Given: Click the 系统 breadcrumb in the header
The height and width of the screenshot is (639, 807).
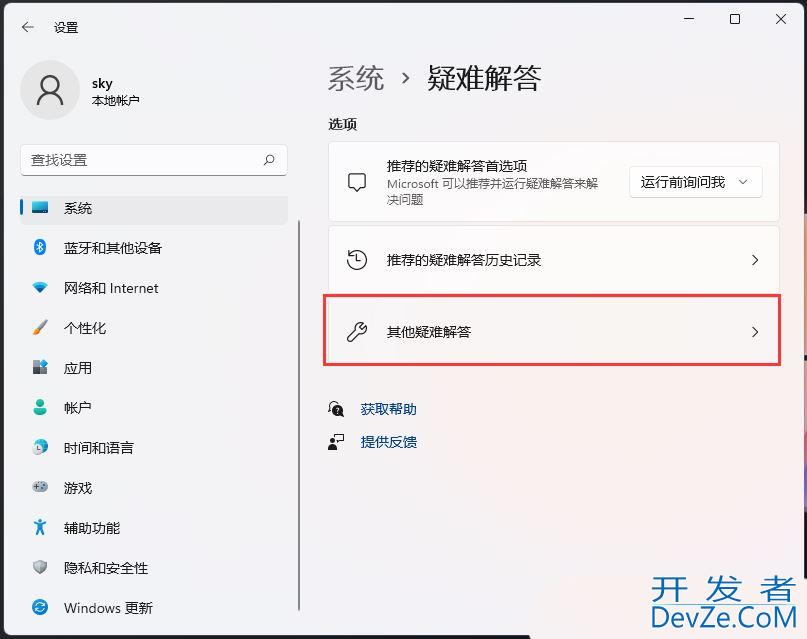Looking at the screenshot, I should pos(356,79).
